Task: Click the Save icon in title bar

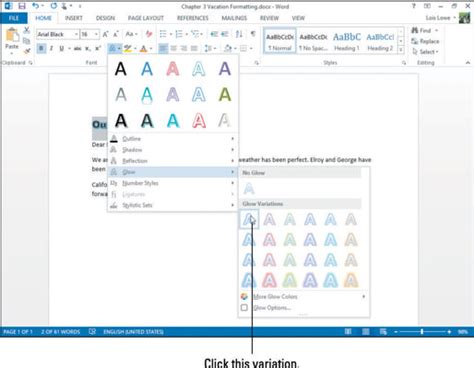Action: [x=22, y=6]
